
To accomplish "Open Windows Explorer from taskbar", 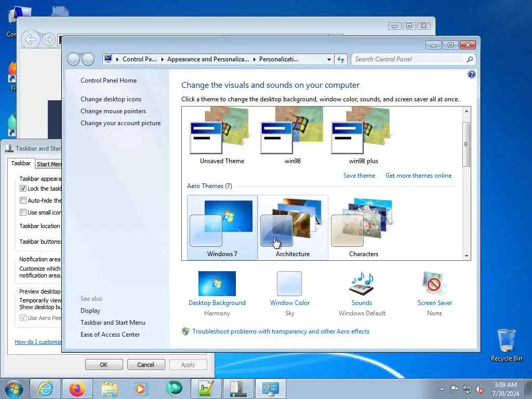I will [109, 389].
